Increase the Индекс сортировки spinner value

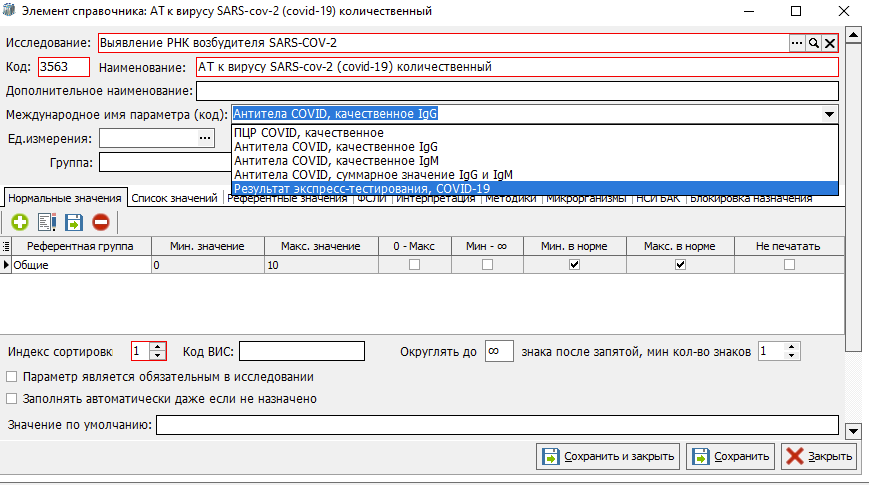point(157,346)
